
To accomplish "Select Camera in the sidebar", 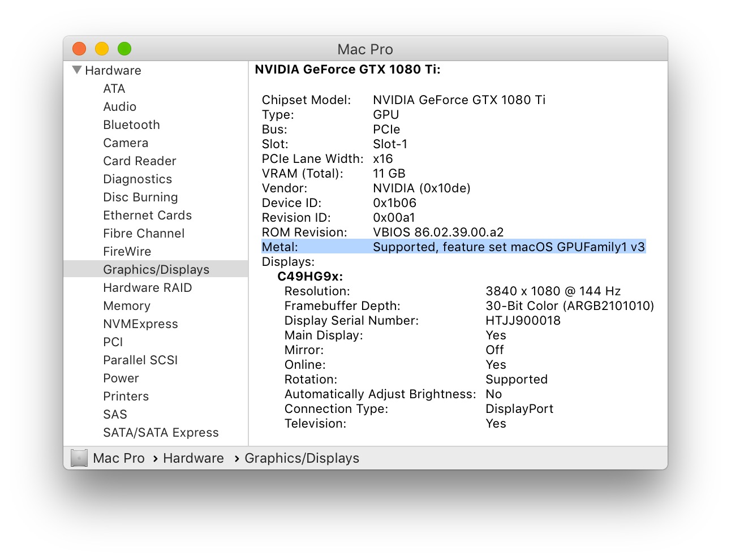I will (126, 143).
